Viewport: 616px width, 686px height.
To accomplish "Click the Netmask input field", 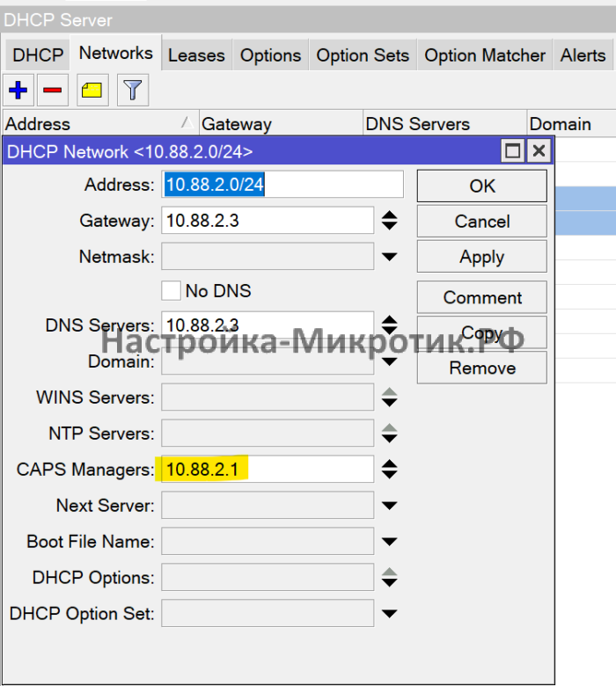I will pyautogui.click(x=268, y=257).
